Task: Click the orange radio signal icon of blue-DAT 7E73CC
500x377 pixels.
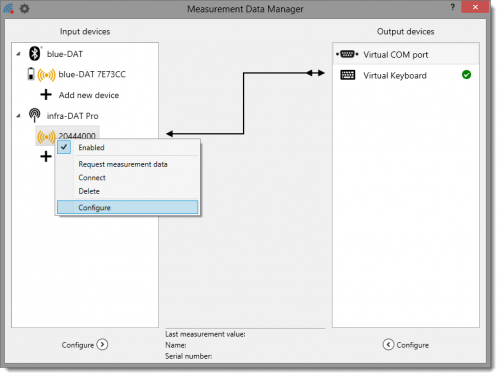Action: coord(46,75)
